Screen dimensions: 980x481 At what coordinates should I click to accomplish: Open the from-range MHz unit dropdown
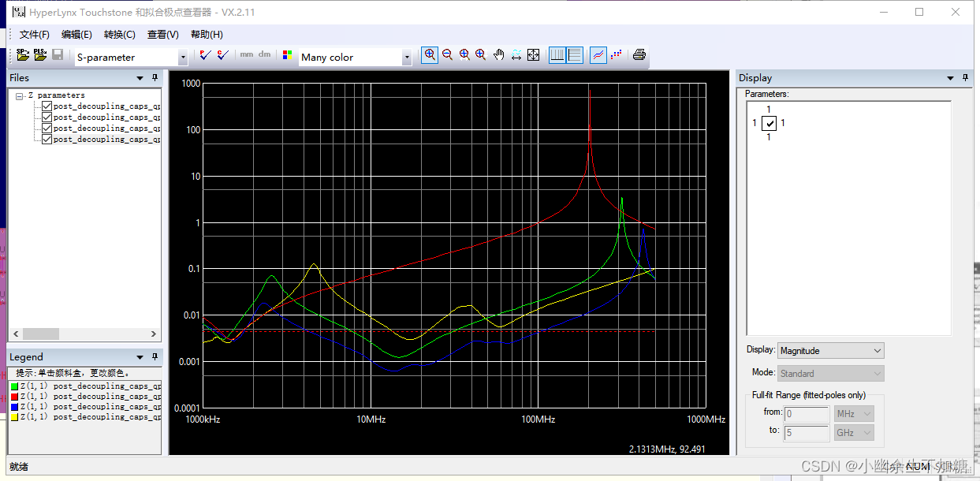[x=855, y=413]
